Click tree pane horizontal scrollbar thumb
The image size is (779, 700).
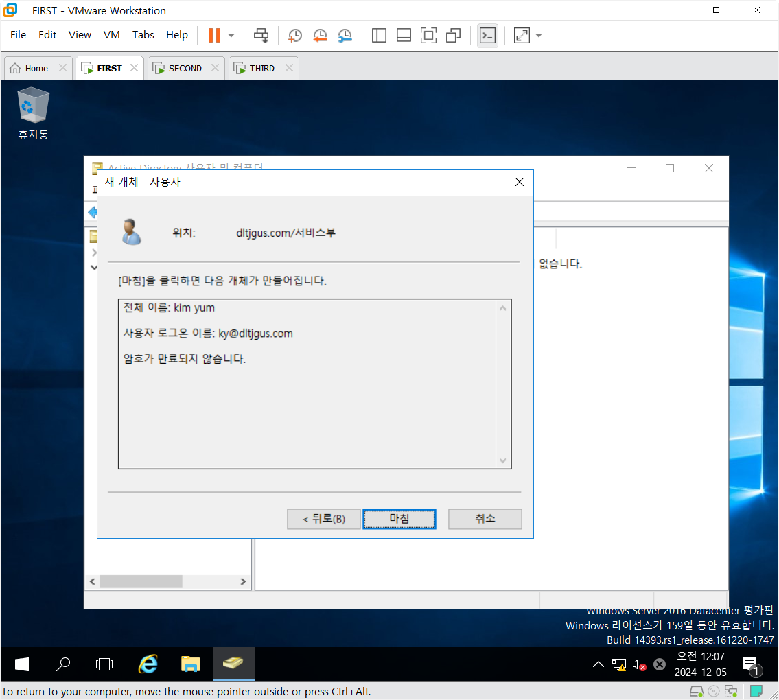(x=141, y=581)
